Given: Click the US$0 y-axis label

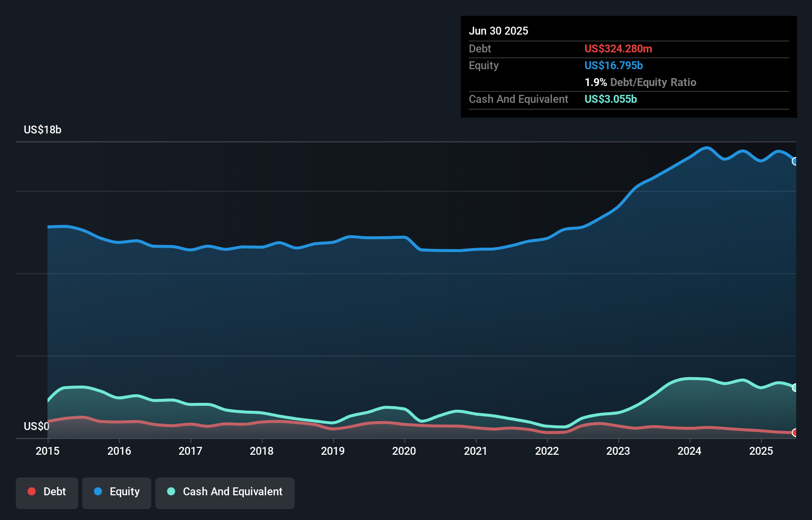Looking at the screenshot, I should pyautogui.click(x=37, y=426).
